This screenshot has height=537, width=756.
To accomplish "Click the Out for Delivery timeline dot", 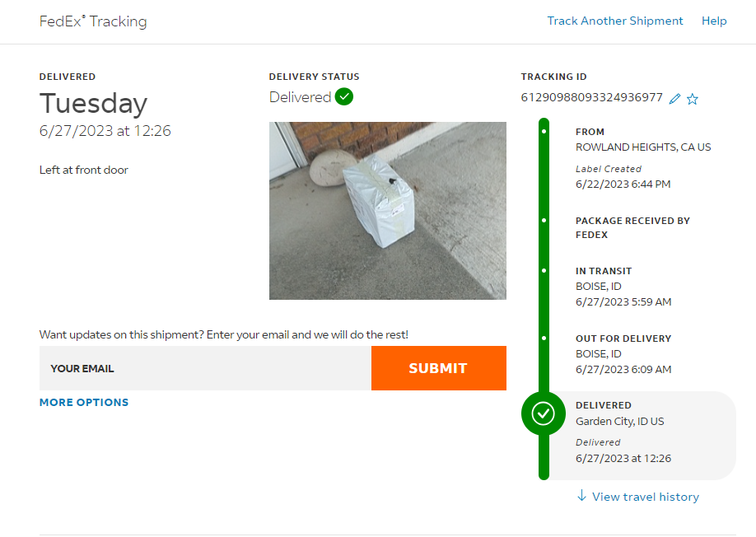I will tap(544, 339).
